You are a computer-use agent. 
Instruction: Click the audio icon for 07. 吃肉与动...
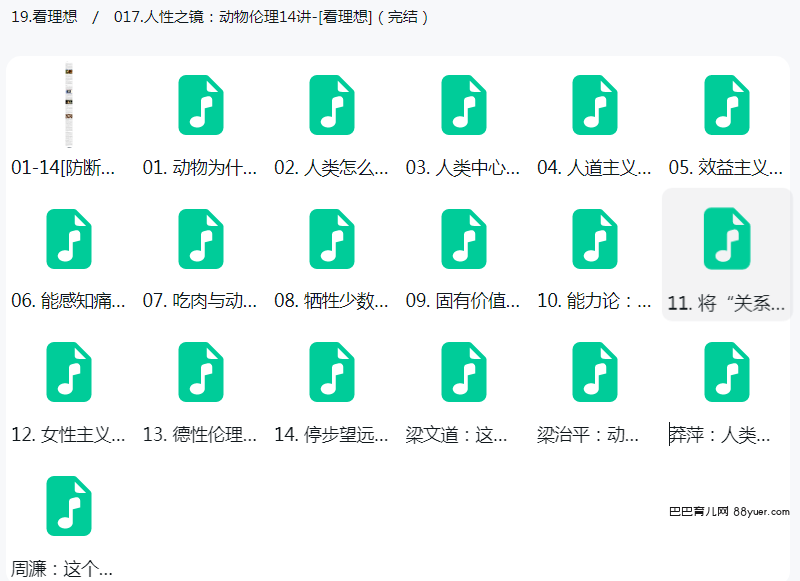coord(201,239)
